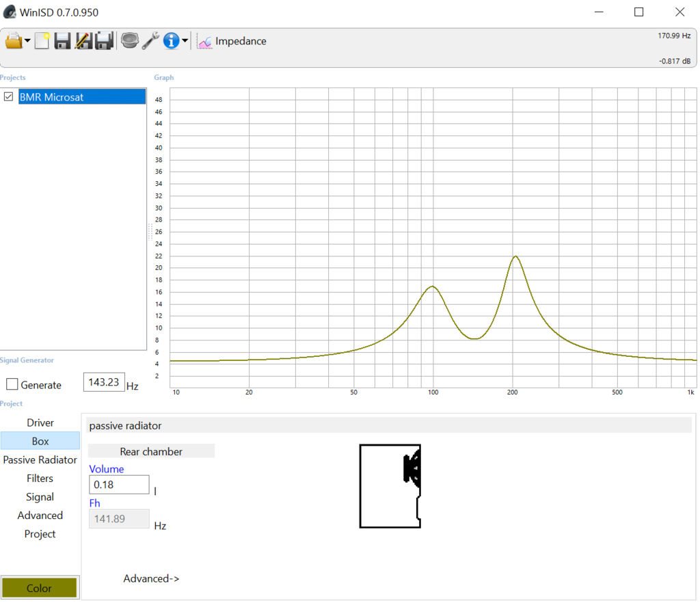Image resolution: width=700 pixels, height=603 pixels.
Task: Click rear chamber Volume field 0.18
Action: tap(119, 485)
